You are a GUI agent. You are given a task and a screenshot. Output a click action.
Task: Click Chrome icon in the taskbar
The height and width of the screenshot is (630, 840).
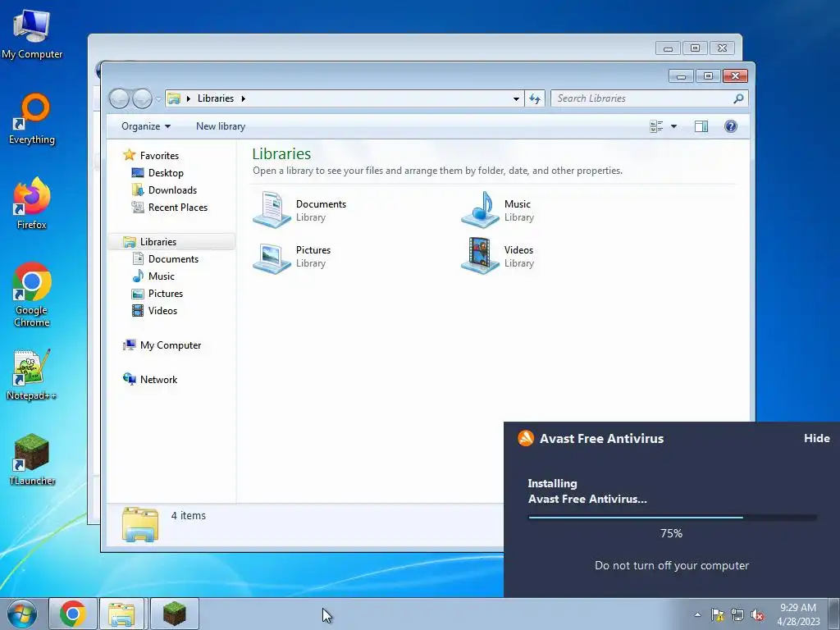point(73,614)
